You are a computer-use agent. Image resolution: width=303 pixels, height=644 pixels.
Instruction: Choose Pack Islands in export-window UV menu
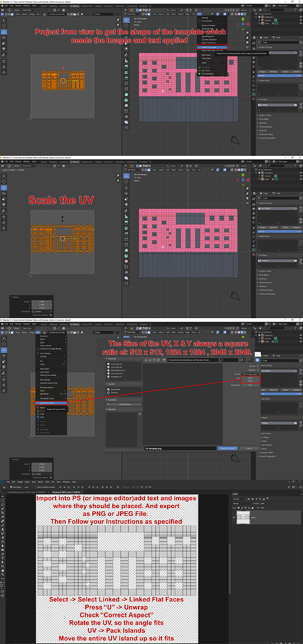point(45,380)
